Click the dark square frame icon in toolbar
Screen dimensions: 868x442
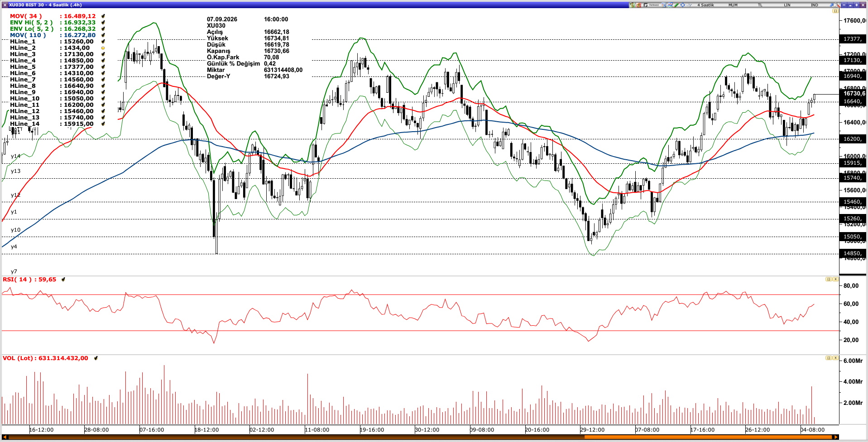click(x=645, y=5)
